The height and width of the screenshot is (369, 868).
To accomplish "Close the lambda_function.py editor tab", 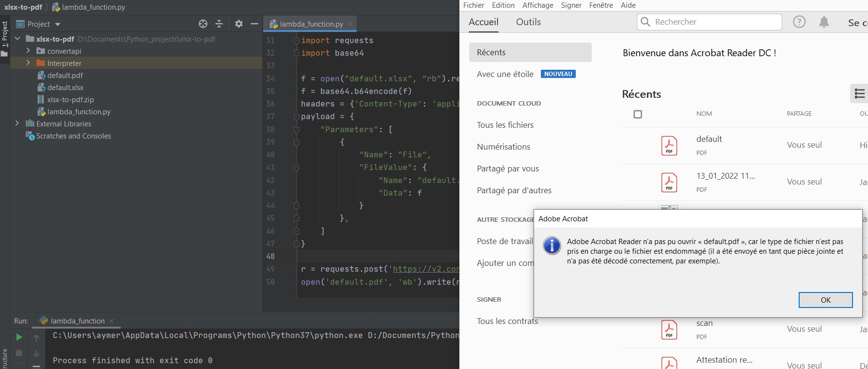I will pyautogui.click(x=350, y=23).
